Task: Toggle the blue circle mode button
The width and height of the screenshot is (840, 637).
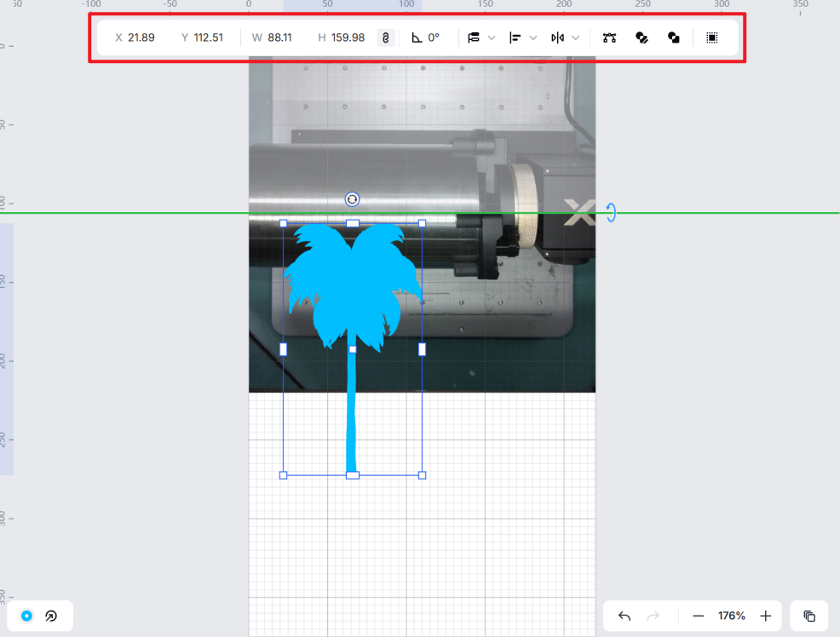Action: [26, 616]
